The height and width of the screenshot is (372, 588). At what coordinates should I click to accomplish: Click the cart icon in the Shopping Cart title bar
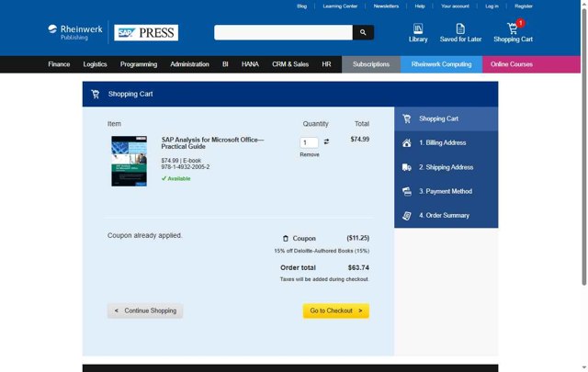(x=96, y=94)
